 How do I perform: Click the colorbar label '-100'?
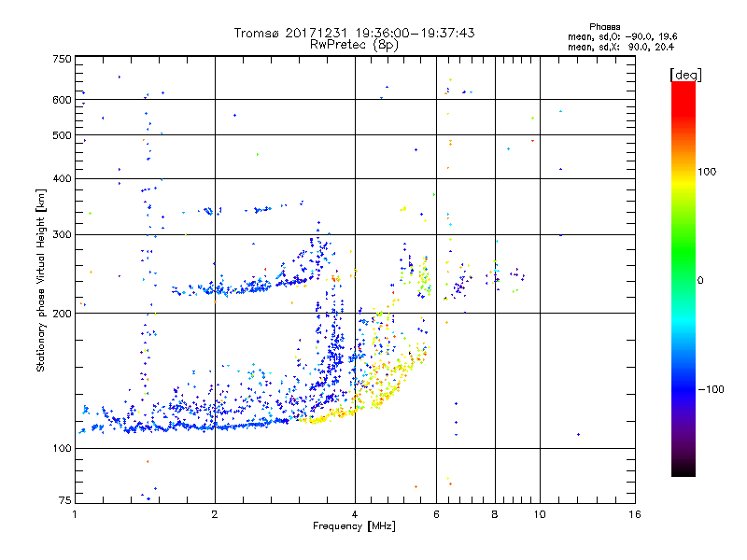point(711,389)
